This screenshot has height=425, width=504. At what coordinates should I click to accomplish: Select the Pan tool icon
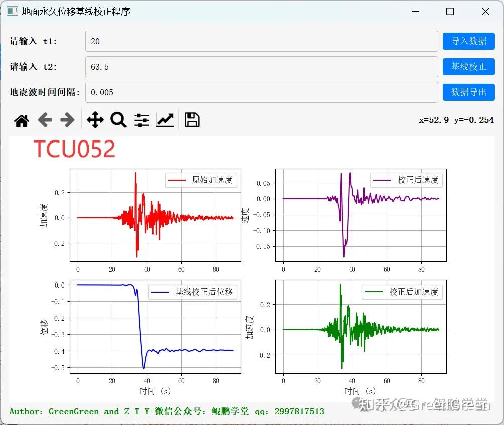point(95,120)
